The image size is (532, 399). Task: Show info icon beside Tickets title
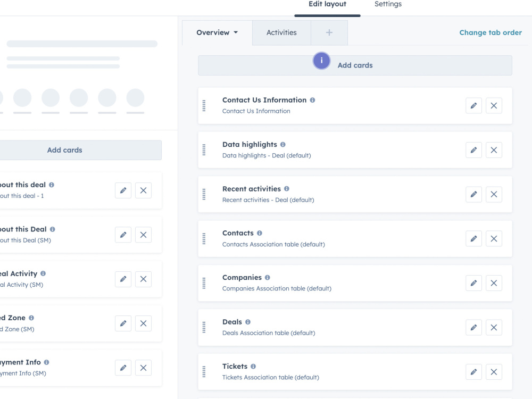(x=253, y=367)
